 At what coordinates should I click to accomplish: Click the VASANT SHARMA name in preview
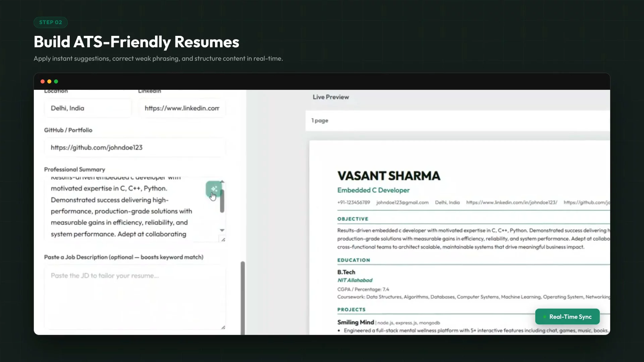(x=389, y=176)
